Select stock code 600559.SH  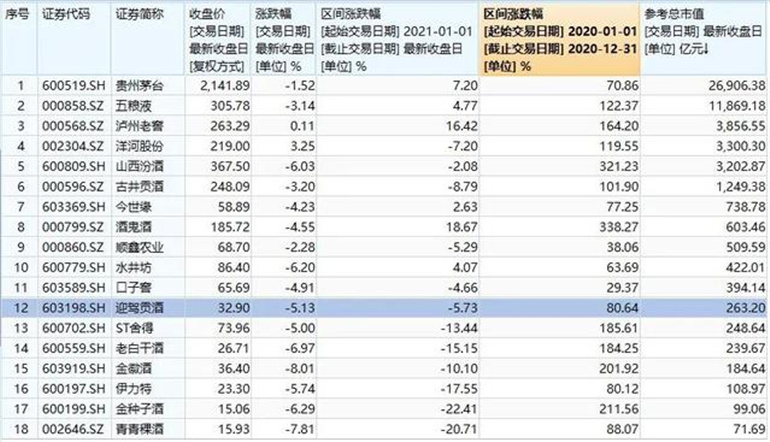pos(74,348)
